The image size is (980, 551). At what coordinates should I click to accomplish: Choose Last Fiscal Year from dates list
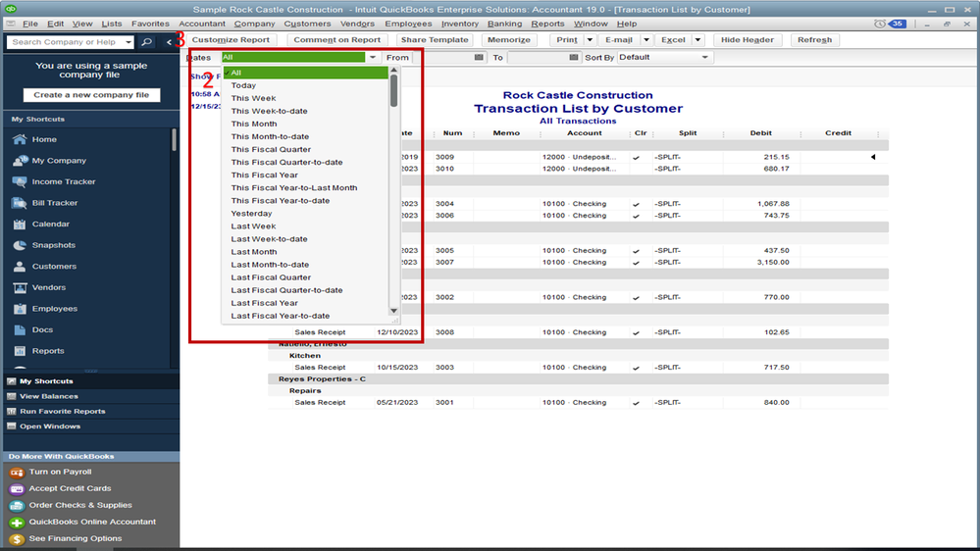coord(265,303)
